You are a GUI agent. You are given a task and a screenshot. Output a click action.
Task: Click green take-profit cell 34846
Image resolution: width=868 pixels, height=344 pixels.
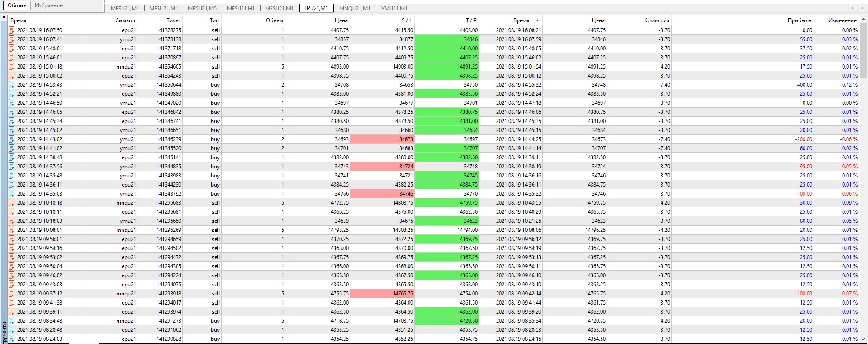click(x=447, y=39)
